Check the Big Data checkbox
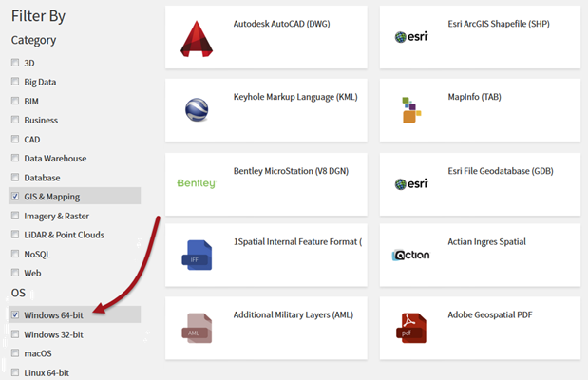The width and height of the screenshot is (588, 380). [x=15, y=82]
